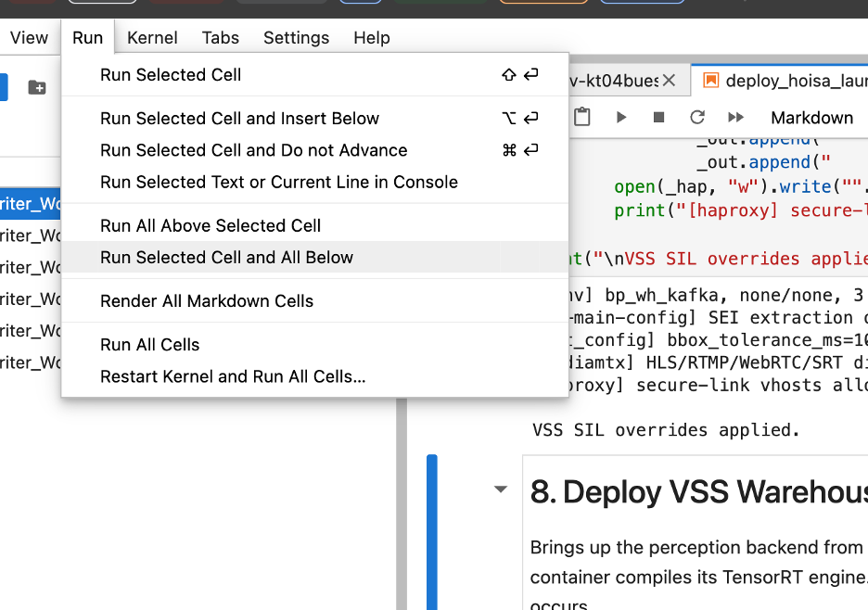
Task: Open the Markdown cell type dropdown
Action: [x=814, y=118]
